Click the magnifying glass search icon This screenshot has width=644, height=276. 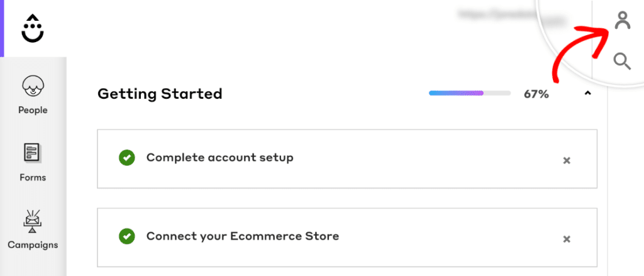click(x=622, y=61)
